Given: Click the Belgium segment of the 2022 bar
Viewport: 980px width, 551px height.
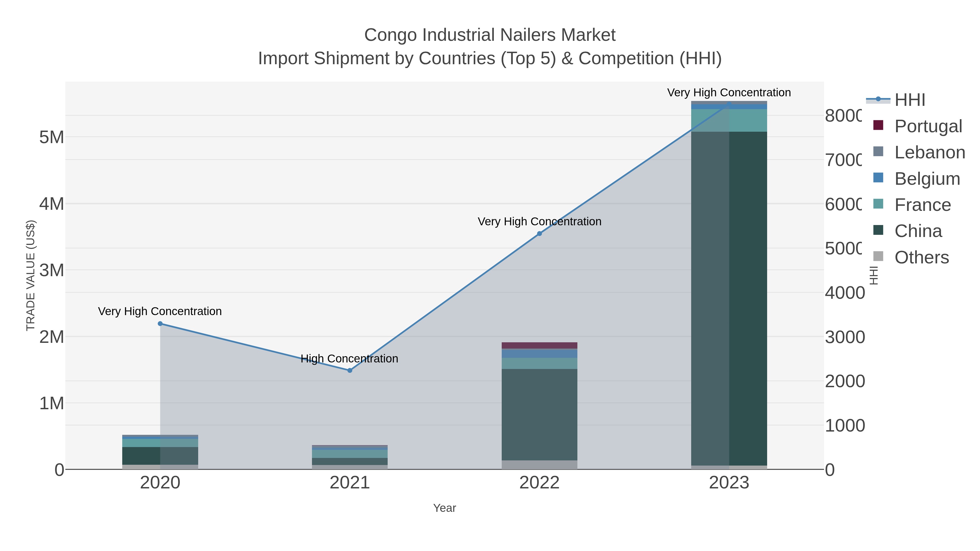Looking at the screenshot, I should pyautogui.click(x=540, y=353).
